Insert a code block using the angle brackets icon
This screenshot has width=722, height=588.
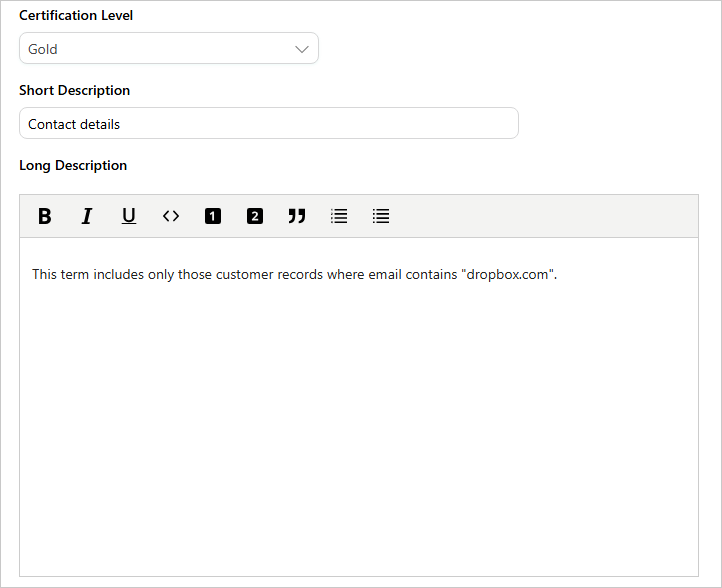[x=171, y=216]
